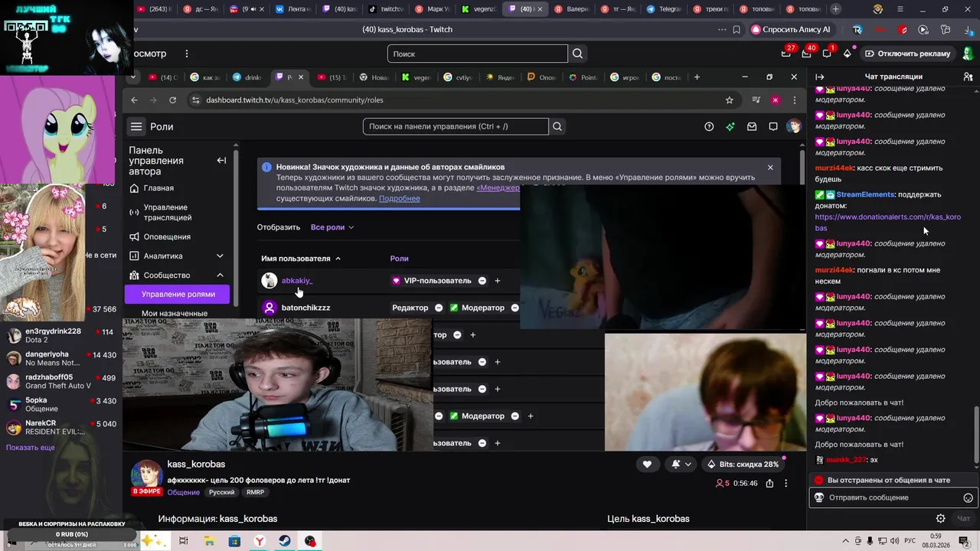Click the Отправить сообщение chat input
Image resolution: width=980 pixels, height=551 pixels.
click(892, 497)
